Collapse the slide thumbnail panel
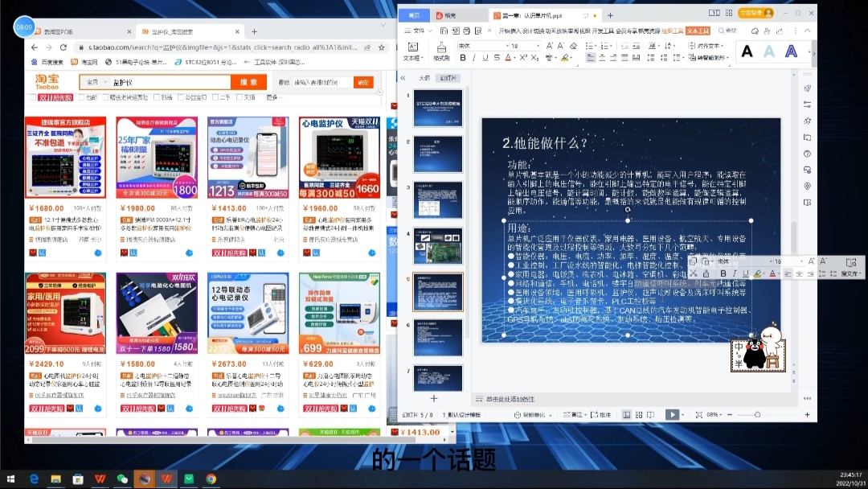This screenshot has height=489, width=868. point(403,78)
